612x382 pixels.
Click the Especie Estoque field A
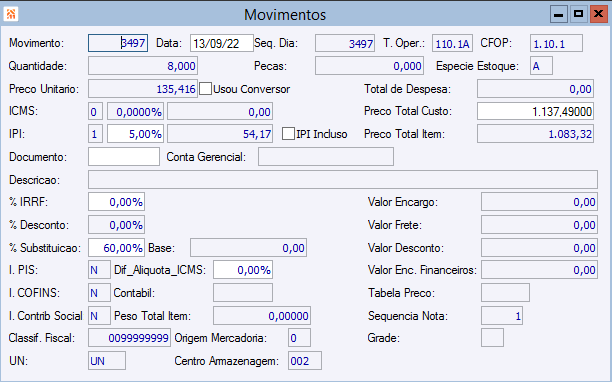[541, 66]
